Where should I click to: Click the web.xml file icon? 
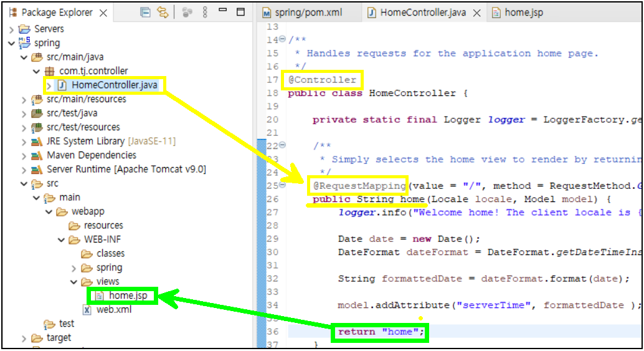click(x=87, y=310)
